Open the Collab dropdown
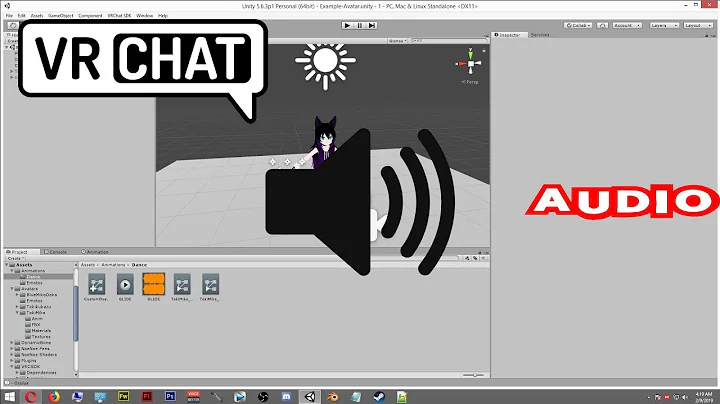 click(578, 25)
